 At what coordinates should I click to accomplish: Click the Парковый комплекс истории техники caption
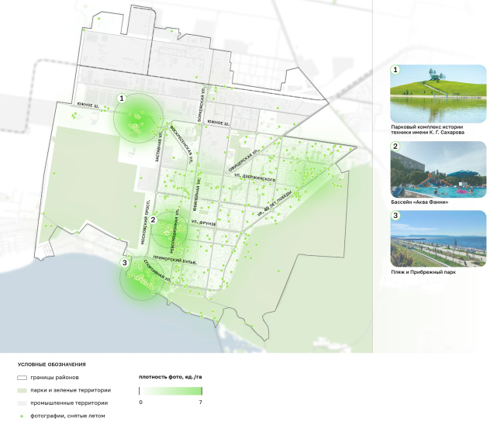pyautogui.click(x=428, y=130)
